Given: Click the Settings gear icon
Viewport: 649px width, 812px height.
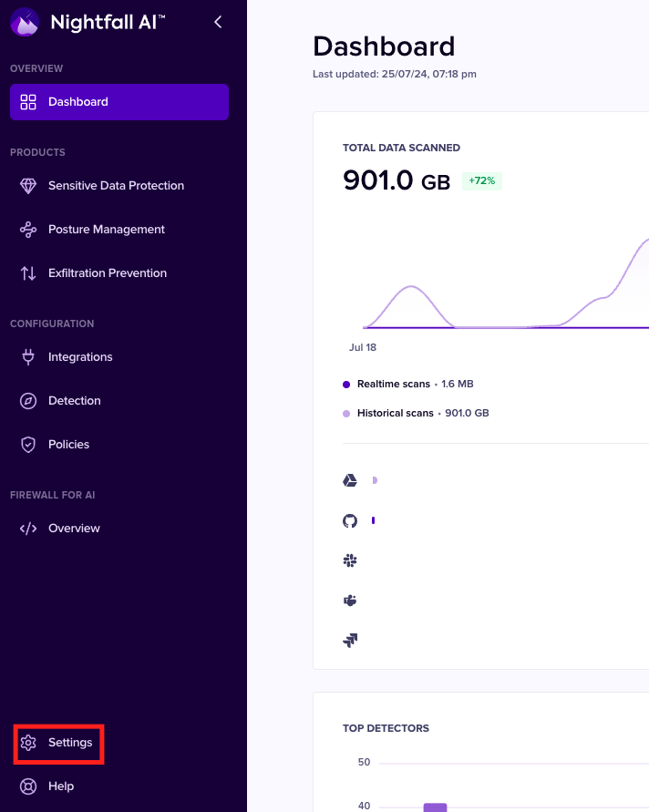Looking at the screenshot, I should (28, 743).
